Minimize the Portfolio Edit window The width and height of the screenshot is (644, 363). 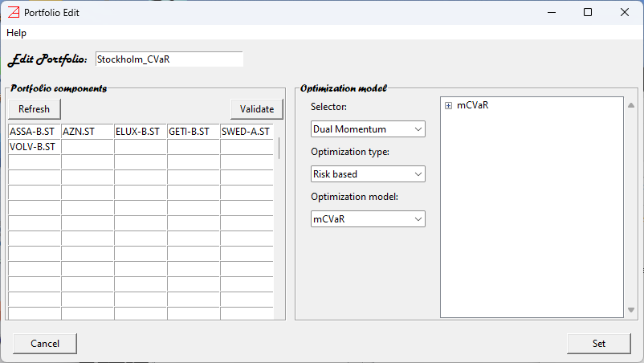tap(552, 12)
